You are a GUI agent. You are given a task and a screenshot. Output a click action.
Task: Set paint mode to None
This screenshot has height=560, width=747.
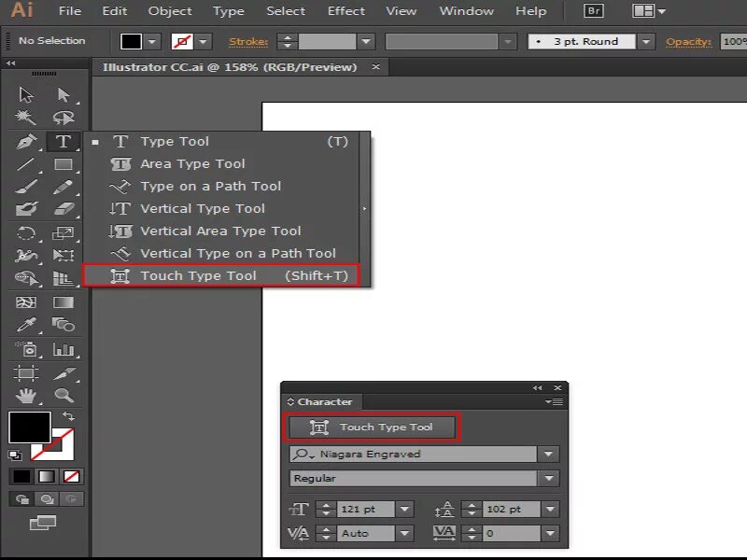tap(72, 476)
